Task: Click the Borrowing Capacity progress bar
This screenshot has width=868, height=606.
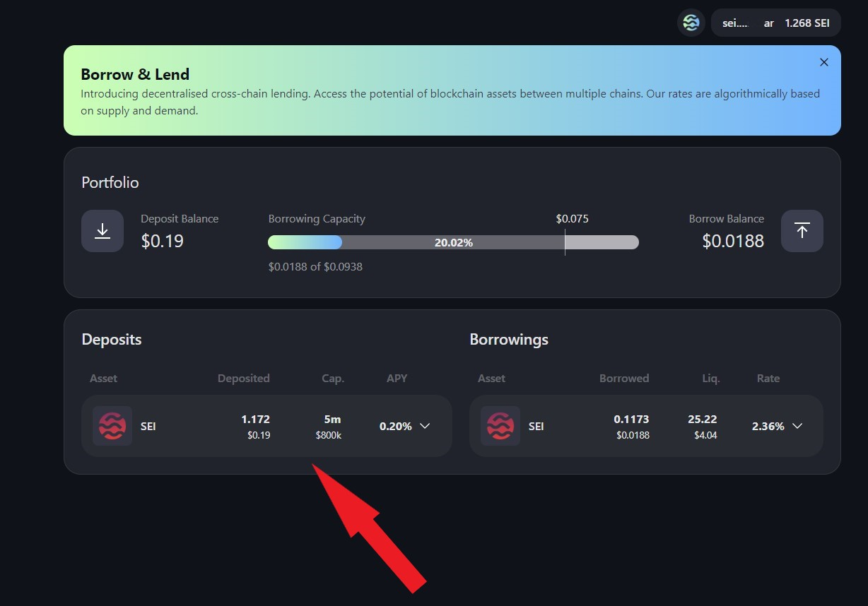Action: (452, 242)
